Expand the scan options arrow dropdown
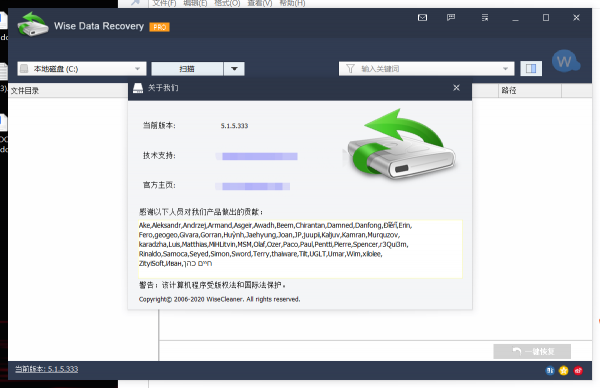 click(x=234, y=69)
